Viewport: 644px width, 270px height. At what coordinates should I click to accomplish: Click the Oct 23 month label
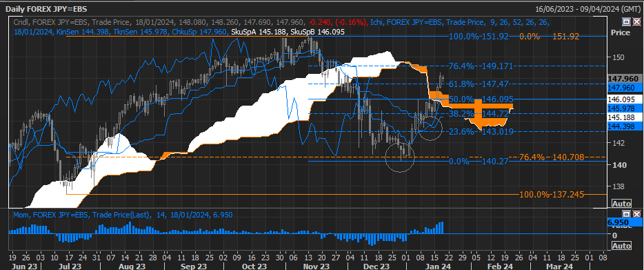tap(254, 267)
